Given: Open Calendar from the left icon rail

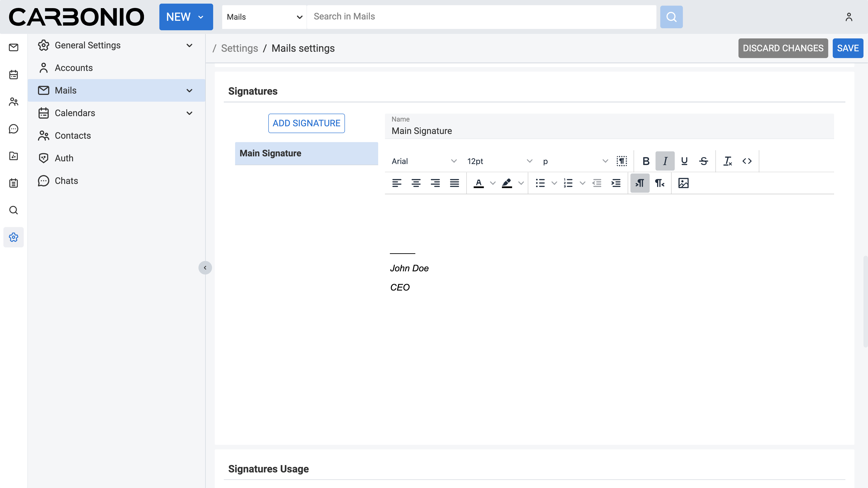Looking at the screenshot, I should [x=14, y=74].
